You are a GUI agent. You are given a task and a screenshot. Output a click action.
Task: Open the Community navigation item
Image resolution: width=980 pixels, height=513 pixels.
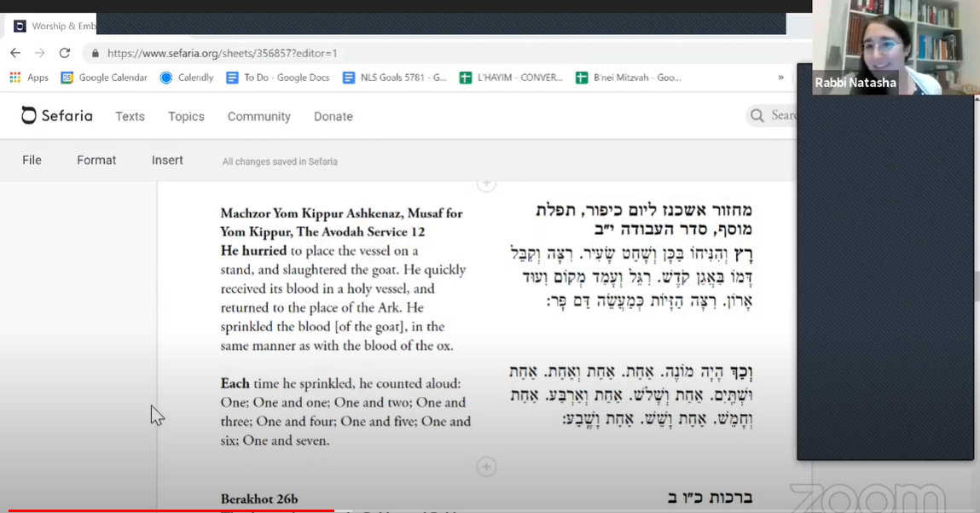click(258, 116)
